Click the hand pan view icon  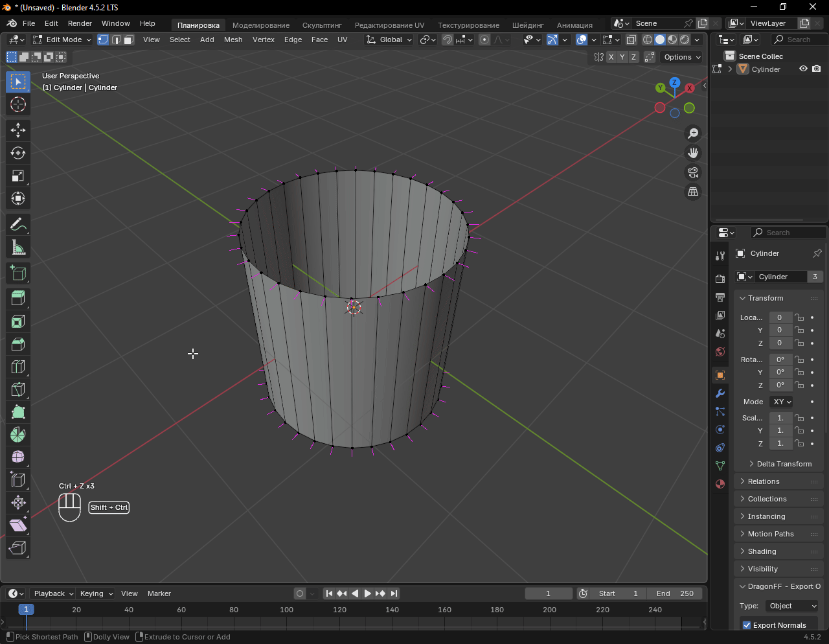(693, 153)
